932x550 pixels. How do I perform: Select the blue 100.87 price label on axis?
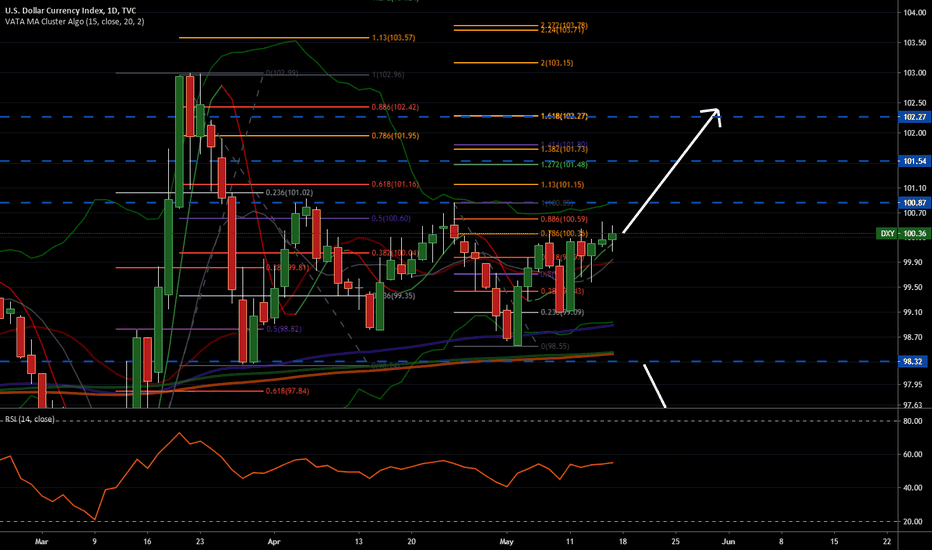pyautogui.click(x=915, y=203)
